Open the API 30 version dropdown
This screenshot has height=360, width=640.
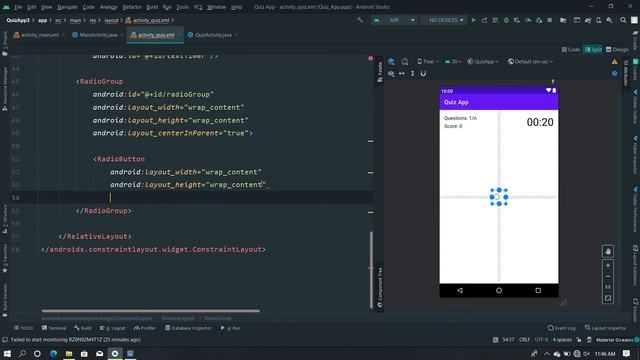click(453, 62)
